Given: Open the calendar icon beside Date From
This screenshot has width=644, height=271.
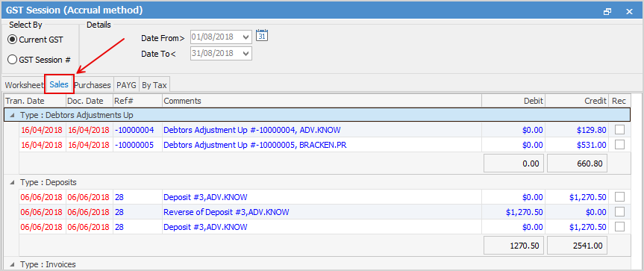Looking at the screenshot, I should point(262,35).
